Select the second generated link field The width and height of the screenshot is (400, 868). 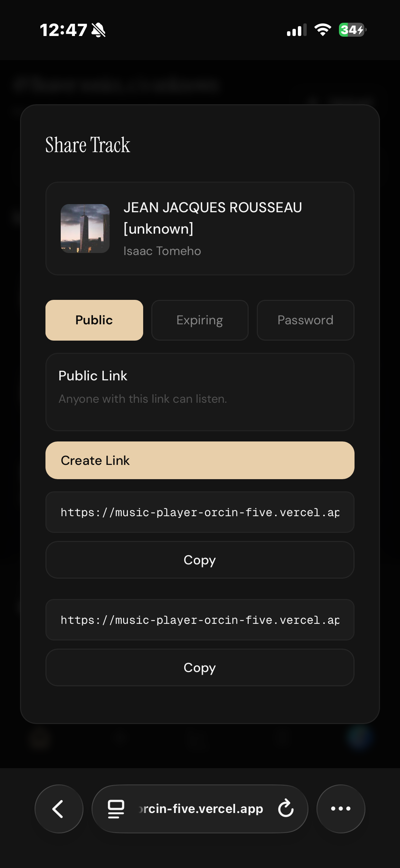click(200, 620)
